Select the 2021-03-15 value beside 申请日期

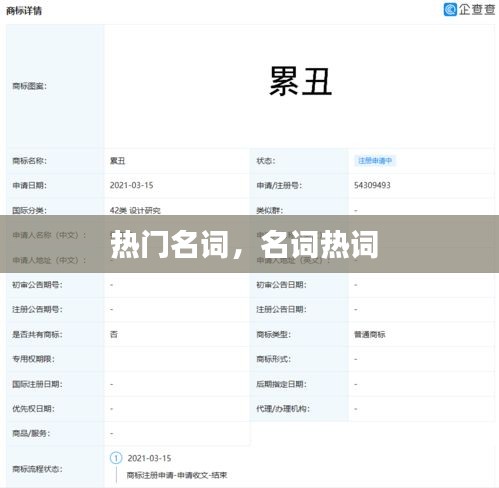click(x=131, y=185)
